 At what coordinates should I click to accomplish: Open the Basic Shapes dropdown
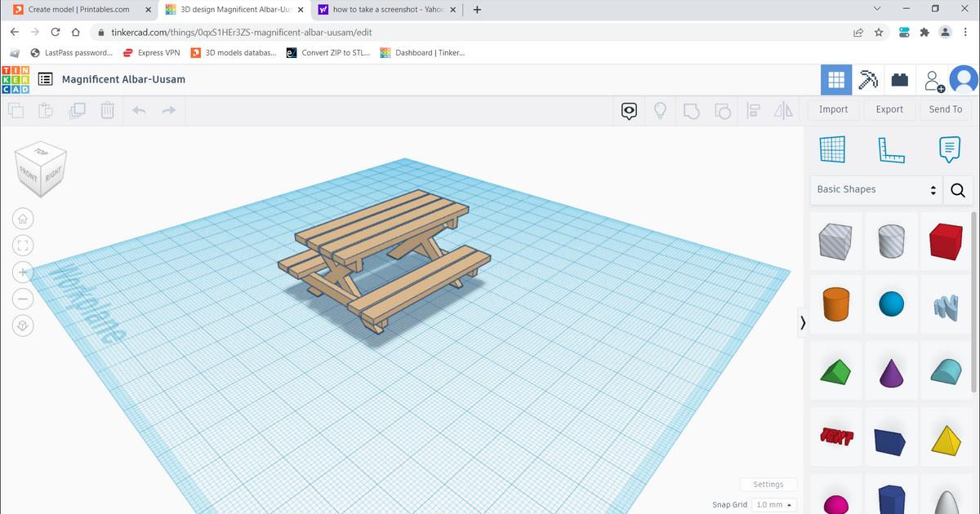tap(874, 189)
